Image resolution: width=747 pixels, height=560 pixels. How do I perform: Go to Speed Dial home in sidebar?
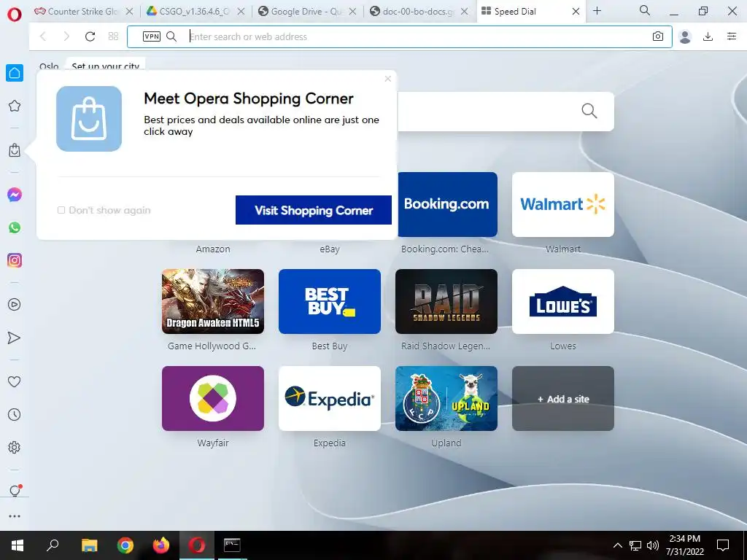(15, 73)
